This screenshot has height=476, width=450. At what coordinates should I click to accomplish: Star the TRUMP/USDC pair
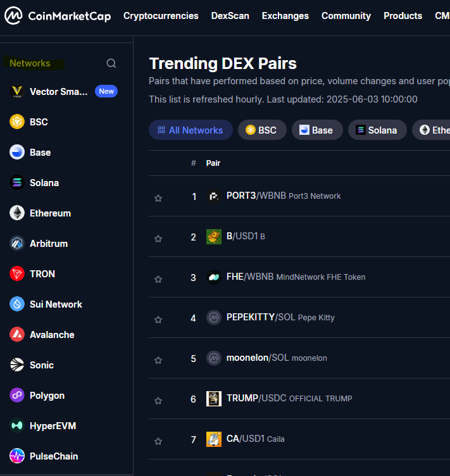pos(158,401)
